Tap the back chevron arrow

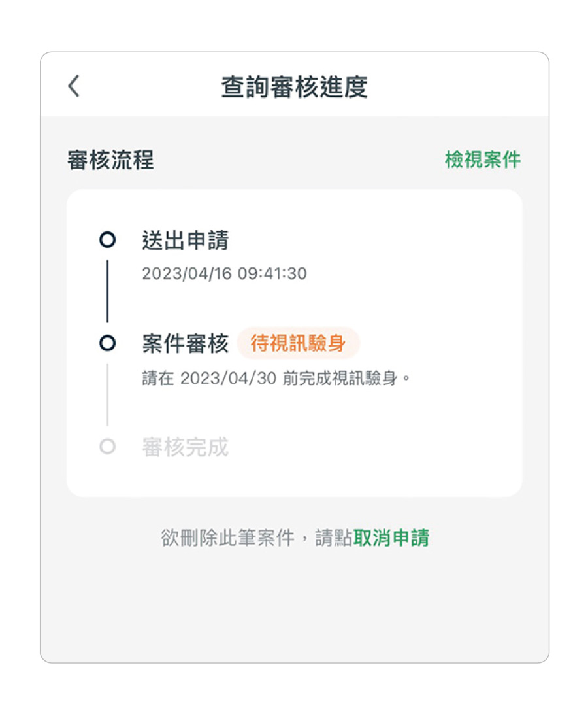pyautogui.click(x=74, y=86)
